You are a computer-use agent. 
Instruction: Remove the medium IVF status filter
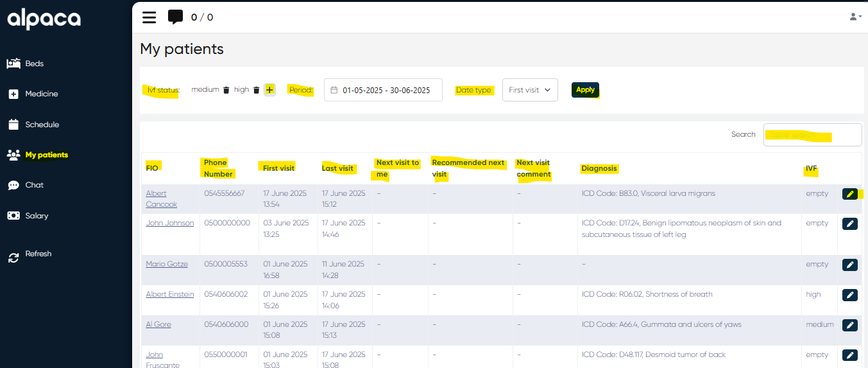click(226, 91)
